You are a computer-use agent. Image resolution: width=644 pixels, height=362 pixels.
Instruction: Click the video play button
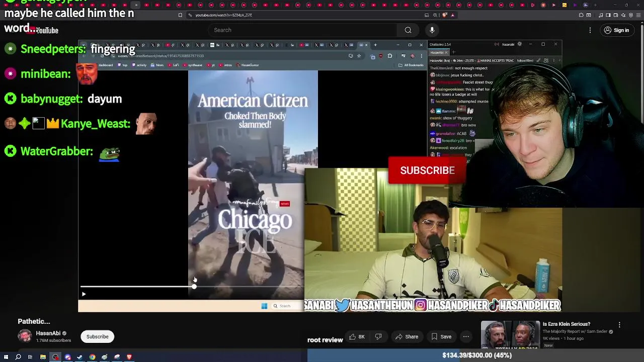coord(84,294)
